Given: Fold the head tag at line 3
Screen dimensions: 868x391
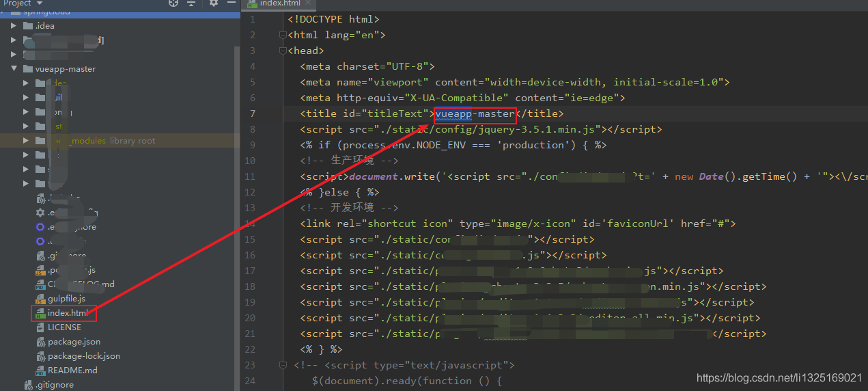Looking at the screenshot, I should [283, 51].
